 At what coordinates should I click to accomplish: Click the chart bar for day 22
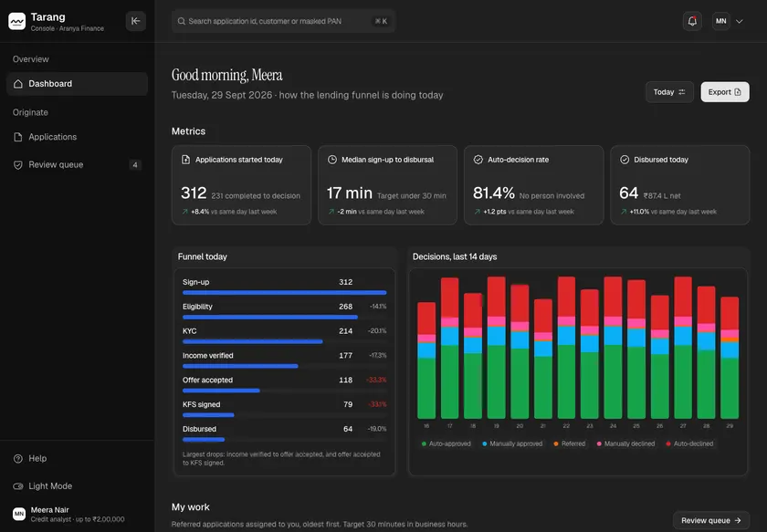click(566, 348)
